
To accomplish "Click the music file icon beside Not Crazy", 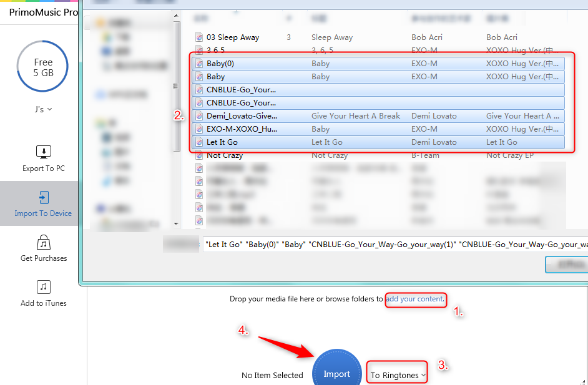I will 199,155.
